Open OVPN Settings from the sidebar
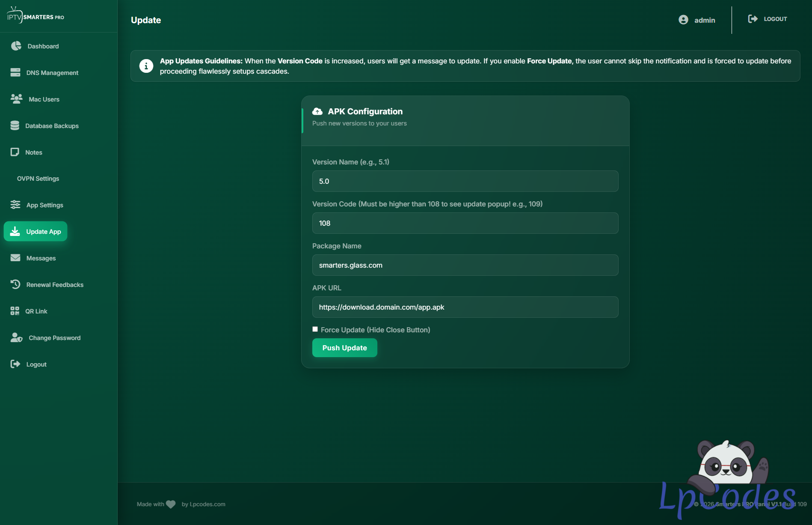This screenshot has width=812, height=525. [38, 179]
